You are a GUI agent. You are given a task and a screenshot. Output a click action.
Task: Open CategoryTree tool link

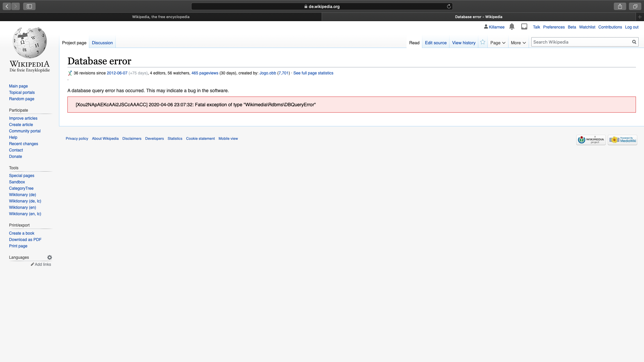(21, 188)
